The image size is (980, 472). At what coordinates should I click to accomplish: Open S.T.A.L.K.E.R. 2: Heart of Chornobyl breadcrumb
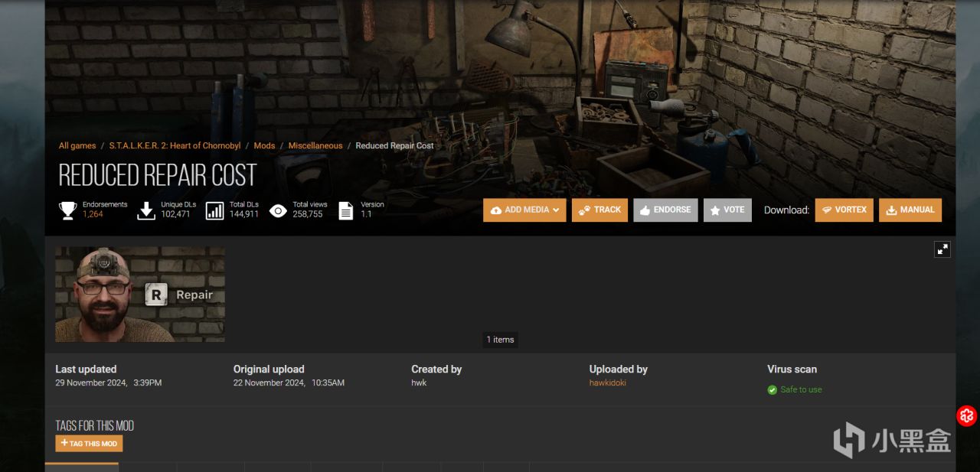[175, 146]
